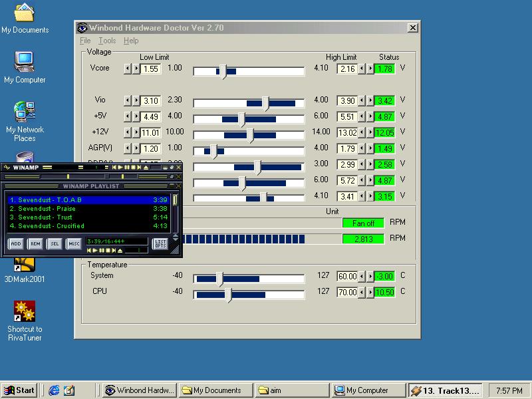
Task: Select playlist track Sevendust - Crucified
Action: click(88, 226)
